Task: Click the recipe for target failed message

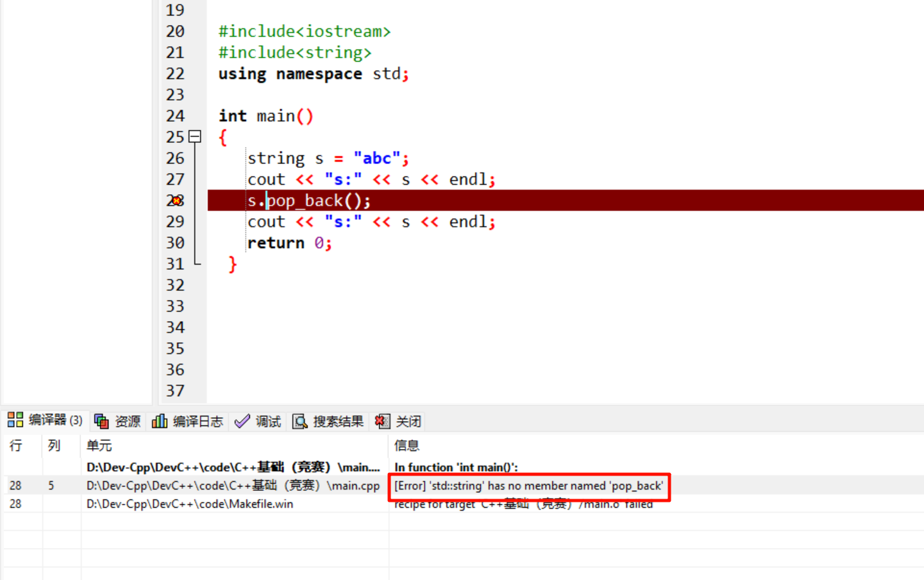Action: coord(523,504)
